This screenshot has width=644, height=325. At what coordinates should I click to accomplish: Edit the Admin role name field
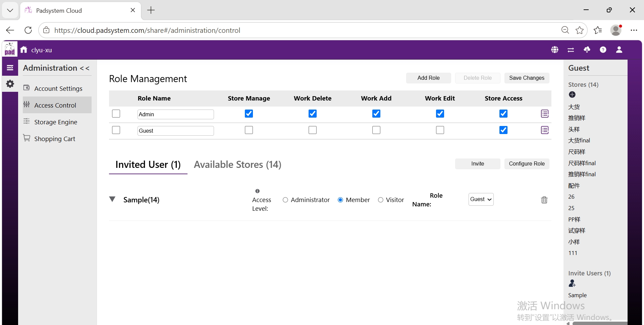[x=176, y=114]
